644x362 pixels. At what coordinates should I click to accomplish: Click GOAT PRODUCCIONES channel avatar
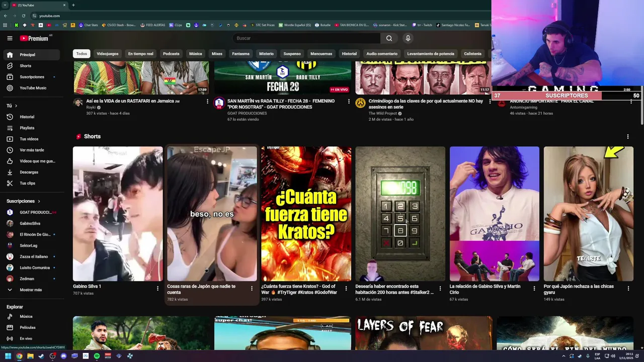[219, 103]
